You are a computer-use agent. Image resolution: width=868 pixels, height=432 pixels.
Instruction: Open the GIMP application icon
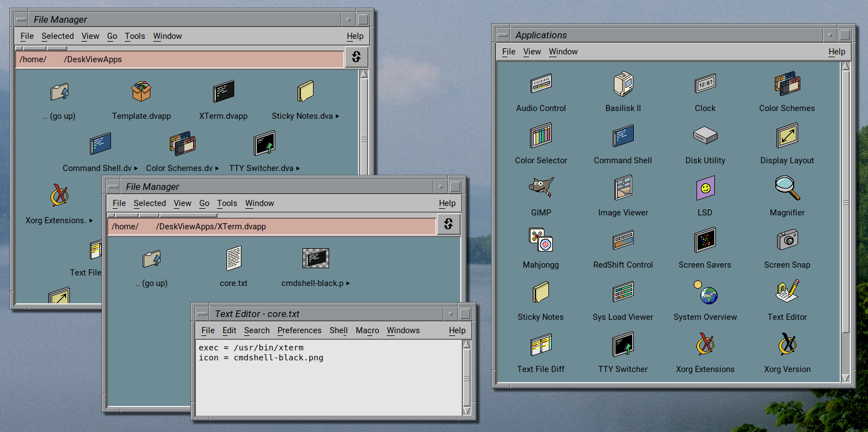click(541, 189)
